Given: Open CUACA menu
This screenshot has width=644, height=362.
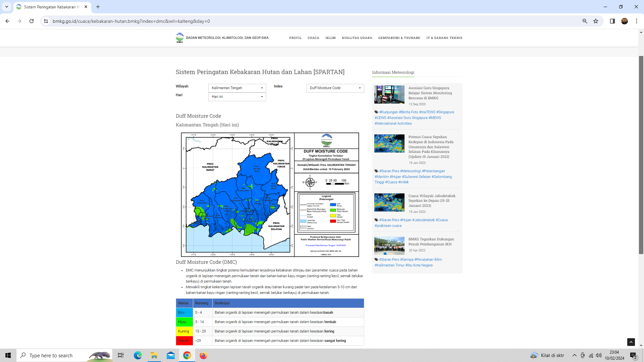Looking at the screenshot, I should [x=313, y=38].
